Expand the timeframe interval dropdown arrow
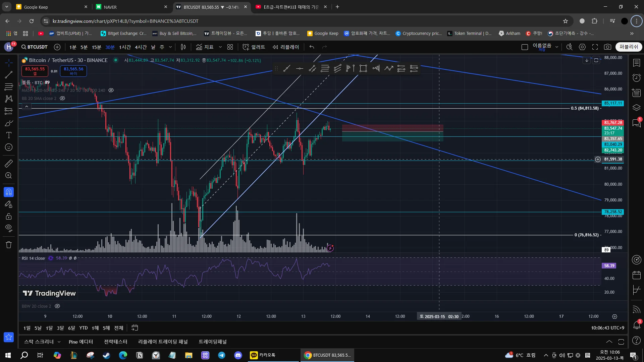644x362 pixels. coord(170,47)
